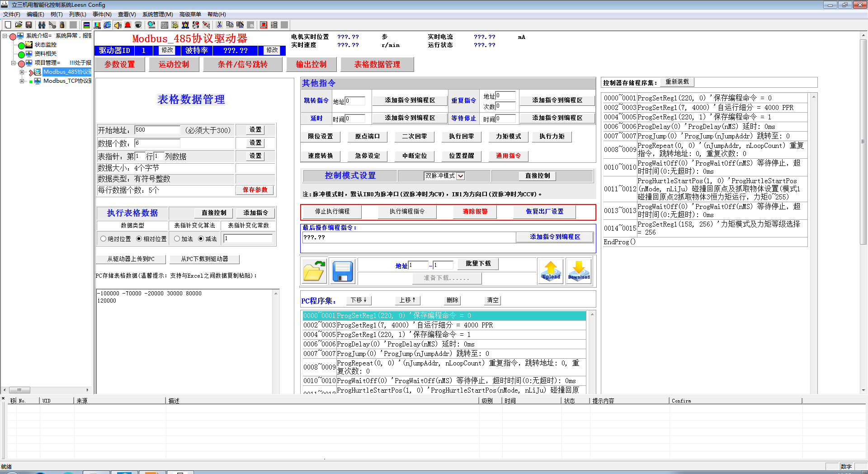Click the 恢复出厂设置 button

[544, 211]
